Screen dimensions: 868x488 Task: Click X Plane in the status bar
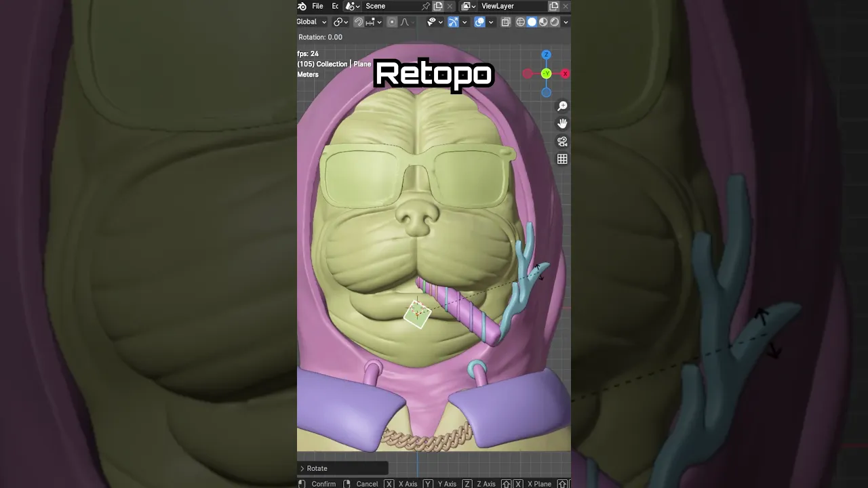539,484
